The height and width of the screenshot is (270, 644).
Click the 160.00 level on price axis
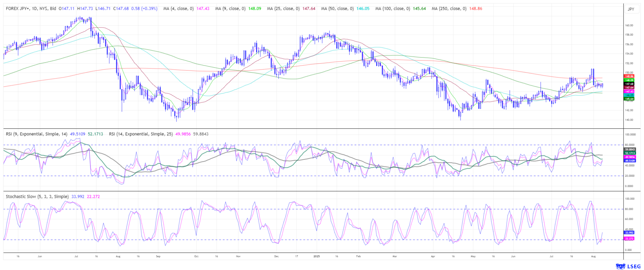(629, 25)
